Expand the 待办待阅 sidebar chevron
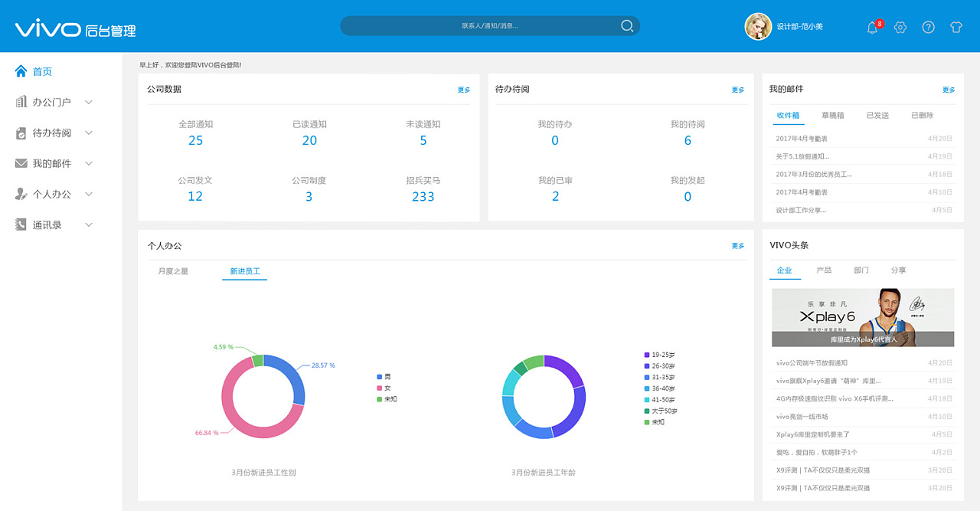 click(x=89, y=133)
